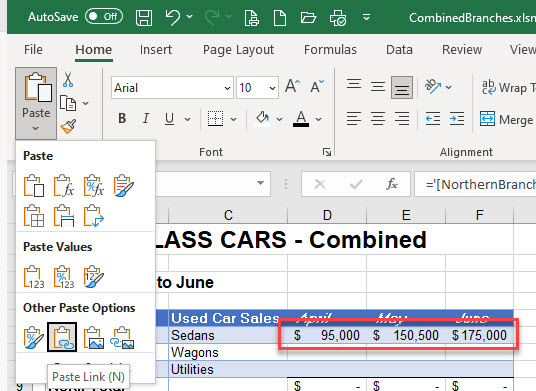This screenshot has height=391, width=536.
Task: Toggle Bottom Align
Action: click(402, 87)
